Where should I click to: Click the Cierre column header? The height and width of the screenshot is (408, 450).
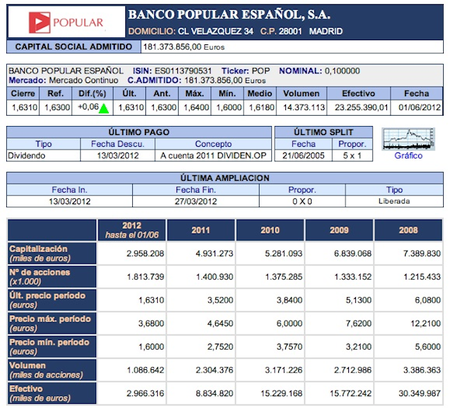tap(23, 93)
